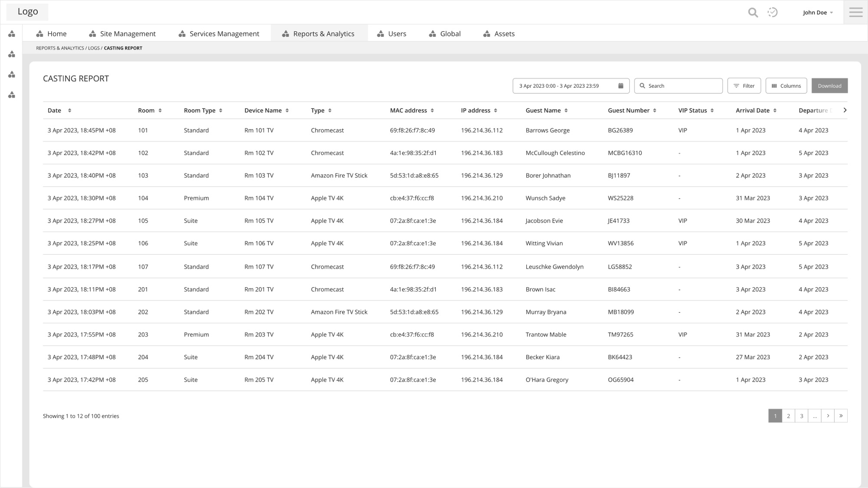Click the Logo in header

[27, 12]
